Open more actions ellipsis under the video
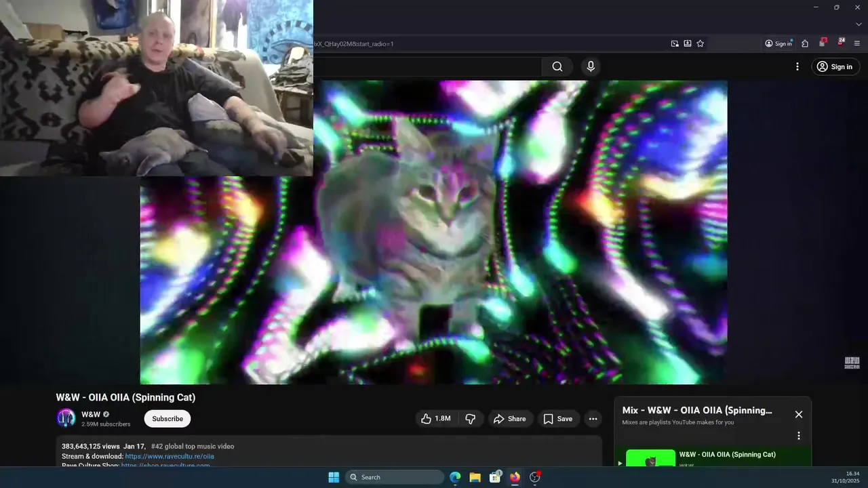This screenshot has width=868, height=488. tap(593, 419)
